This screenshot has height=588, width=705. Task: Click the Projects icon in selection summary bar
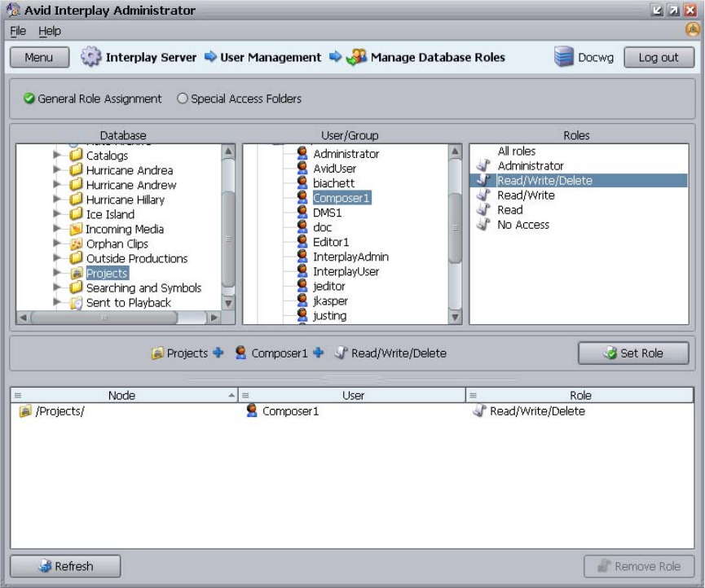pos(157,353)
